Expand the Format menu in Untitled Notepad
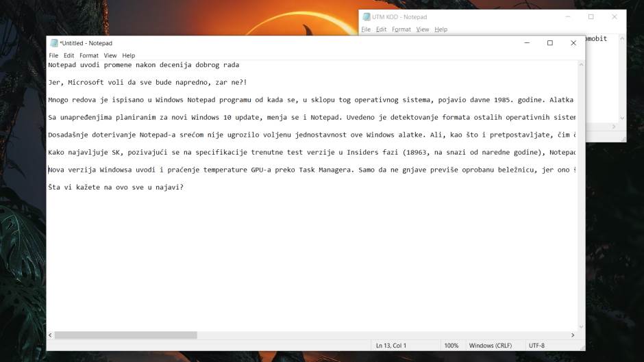Screen dimensions: 644x362 pos(89,55)
